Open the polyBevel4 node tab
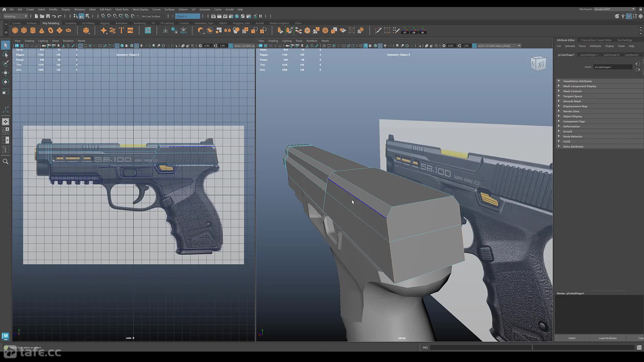 coord(632,55)
